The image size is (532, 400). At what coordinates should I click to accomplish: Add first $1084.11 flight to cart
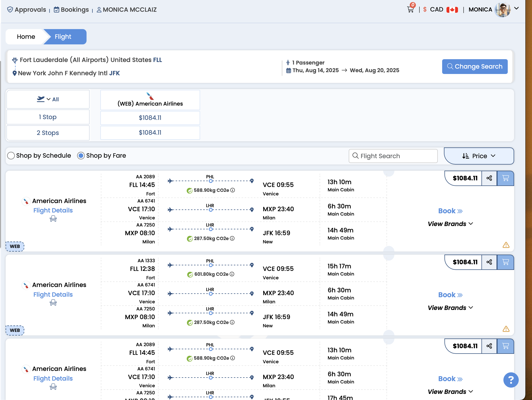[505, 178]
